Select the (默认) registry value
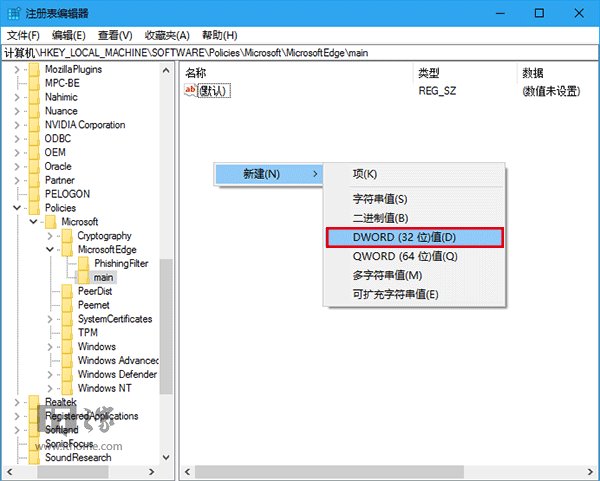The image size is (600, 481). [x=214, y=91]
